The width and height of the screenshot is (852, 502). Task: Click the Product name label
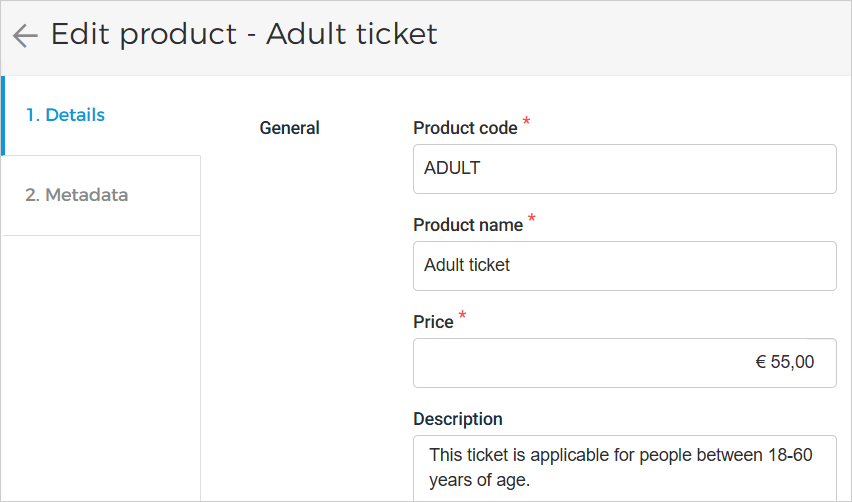tap(468, 225)
